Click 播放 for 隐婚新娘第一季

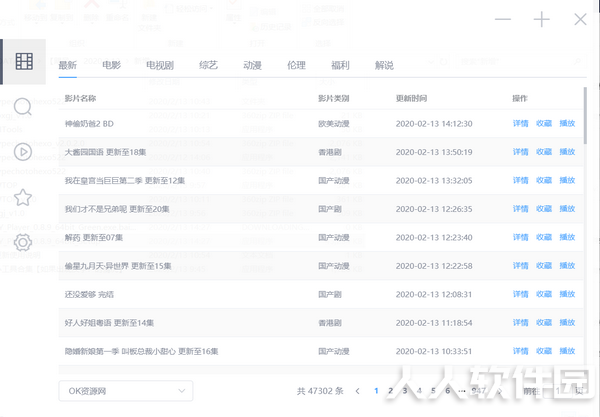pos(567,351)
